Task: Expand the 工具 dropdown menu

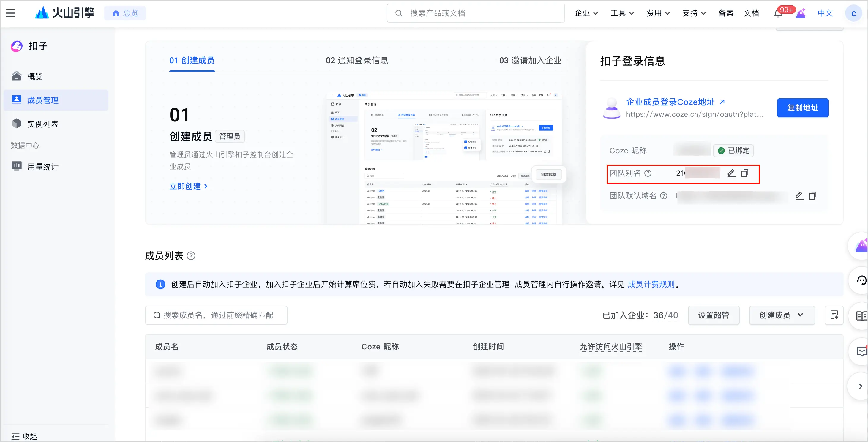Action: (622, 13)
